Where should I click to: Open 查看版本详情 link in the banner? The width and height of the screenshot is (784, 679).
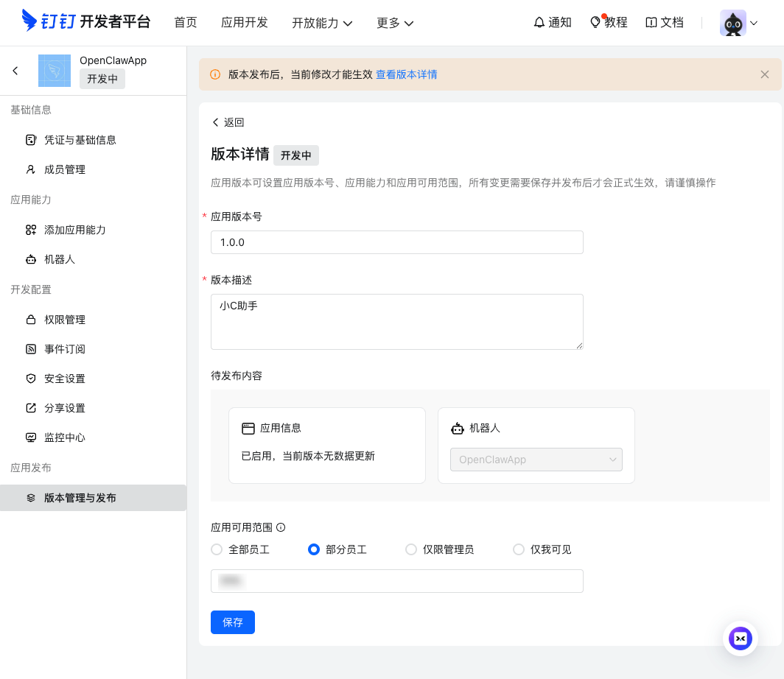click(406, 74)
